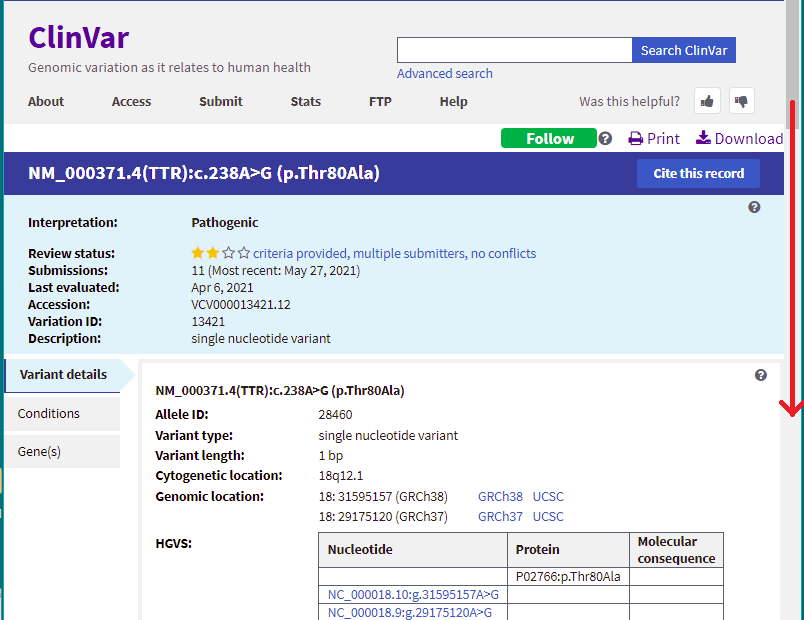Click Variation ID value 13421

(208, 322)
